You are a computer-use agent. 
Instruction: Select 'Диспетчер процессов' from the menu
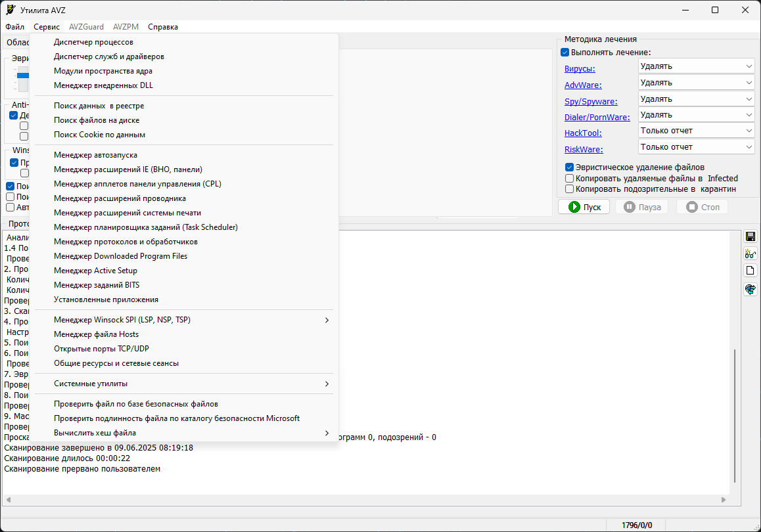tap(184, 42)
